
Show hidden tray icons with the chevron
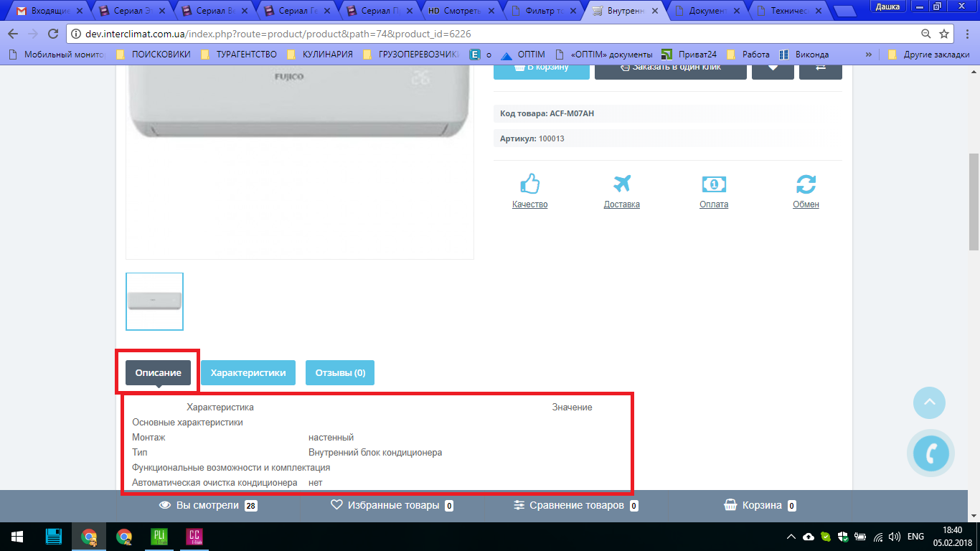pyautogui.click(x=791, y=537)
